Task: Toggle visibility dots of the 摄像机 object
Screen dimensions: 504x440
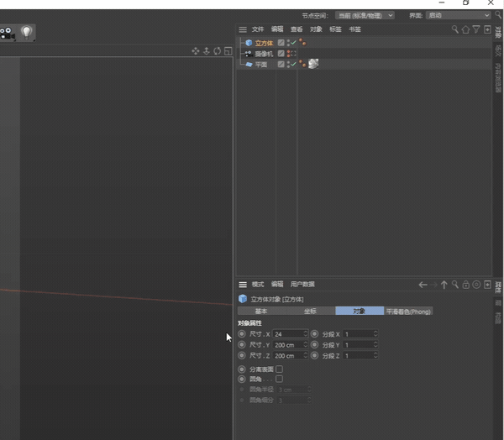Action: point(288,54)
